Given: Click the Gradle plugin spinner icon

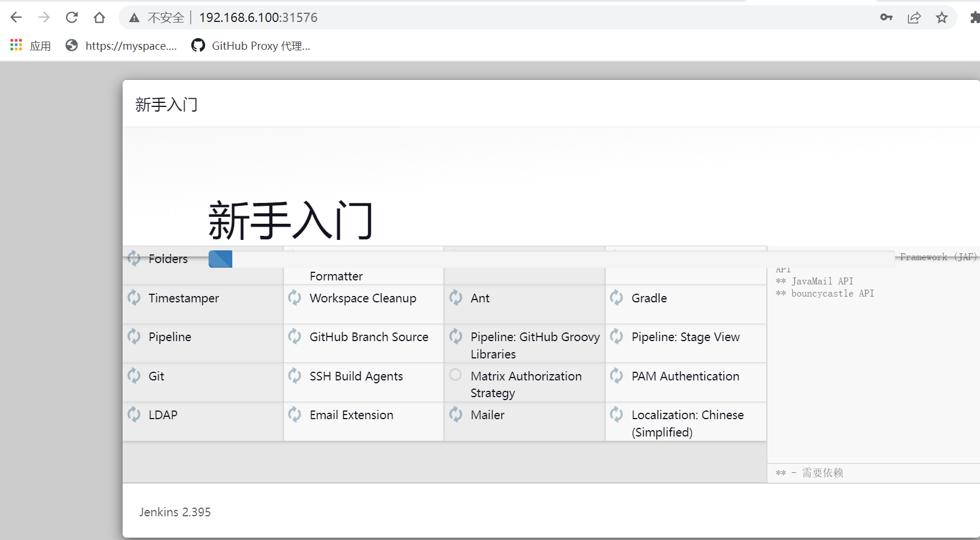Looking at the screenshot, I should point(617,298).
